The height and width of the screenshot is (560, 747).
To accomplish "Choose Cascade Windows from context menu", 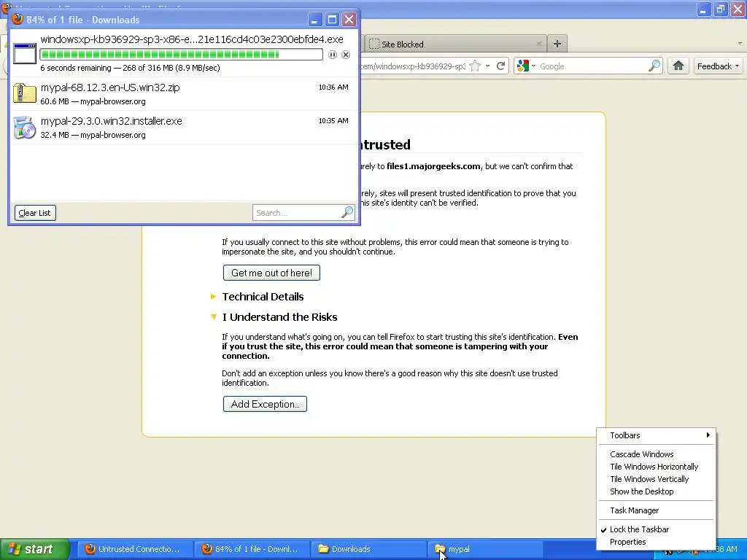I will point(656,454).
